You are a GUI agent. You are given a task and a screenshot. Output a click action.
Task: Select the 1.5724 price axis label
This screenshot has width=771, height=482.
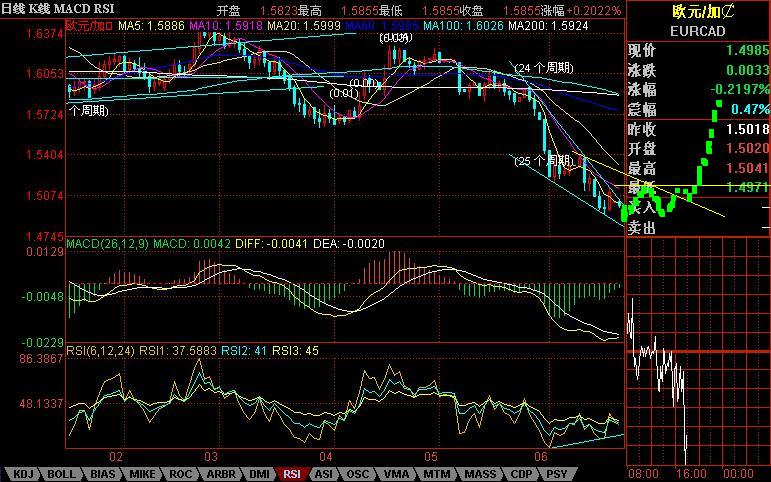pyautogui.click(x=45, y=115)
